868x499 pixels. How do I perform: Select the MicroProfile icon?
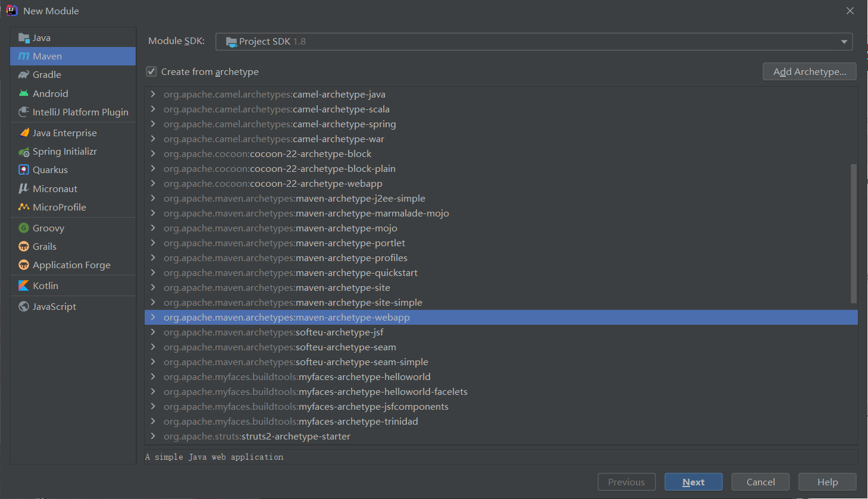[24, 207]
